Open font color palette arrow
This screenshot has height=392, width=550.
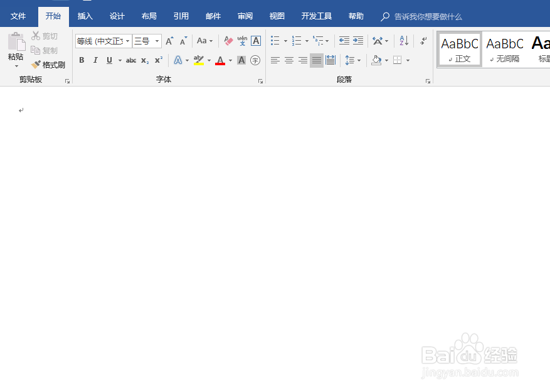pos(230,60)
